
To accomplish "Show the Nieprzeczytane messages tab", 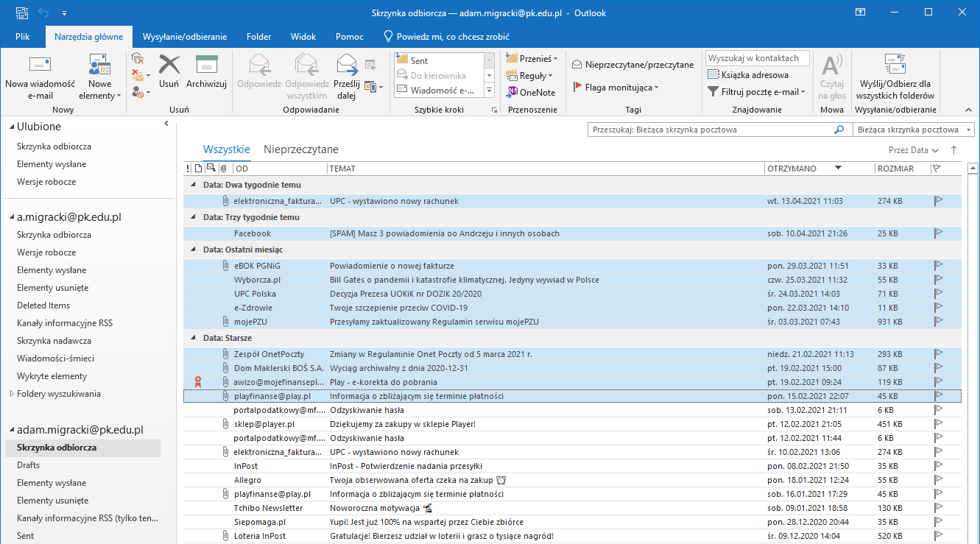I will click(300, 149).
